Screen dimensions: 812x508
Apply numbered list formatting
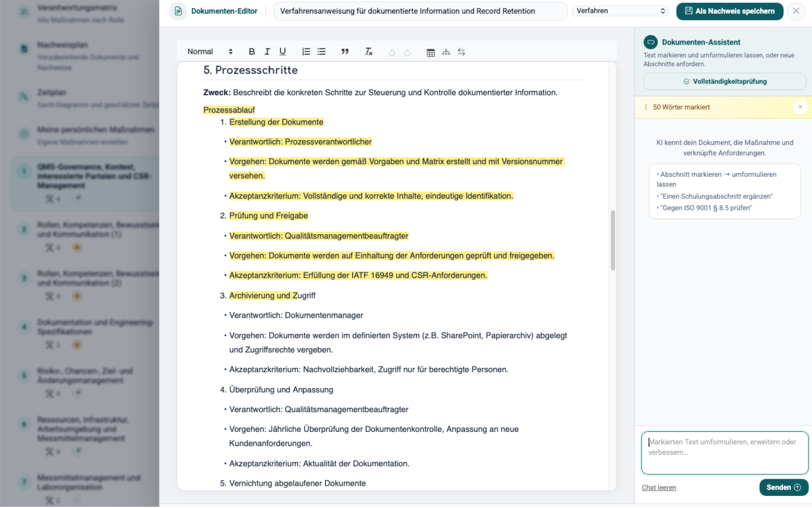tap(306, 51)
